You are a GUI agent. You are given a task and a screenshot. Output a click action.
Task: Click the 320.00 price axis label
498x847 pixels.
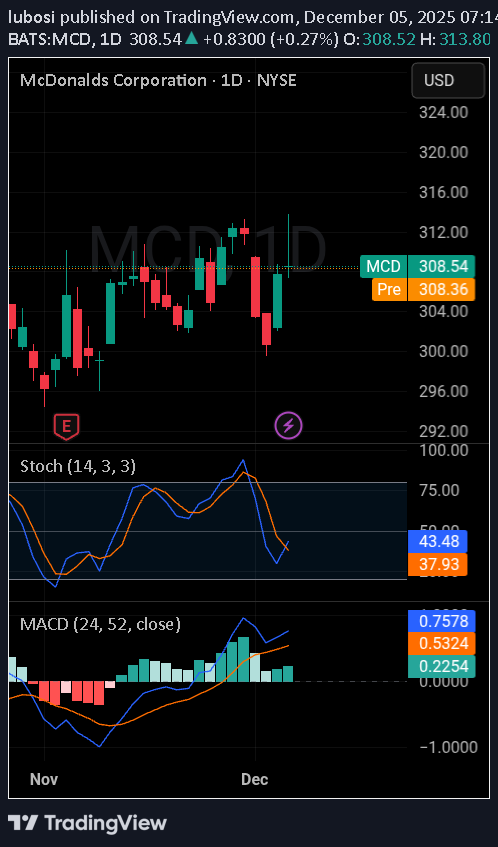(443, 152)
